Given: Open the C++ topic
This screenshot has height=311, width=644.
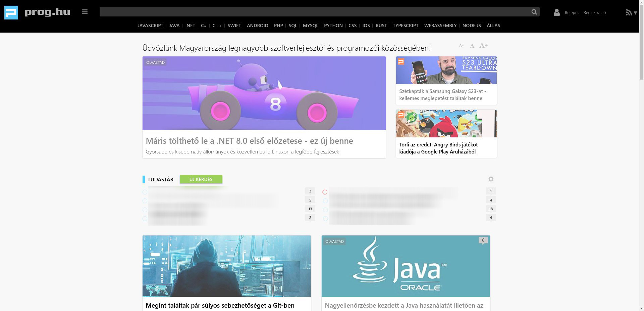Looking at the screenshot, I should [x=217, y=26].
